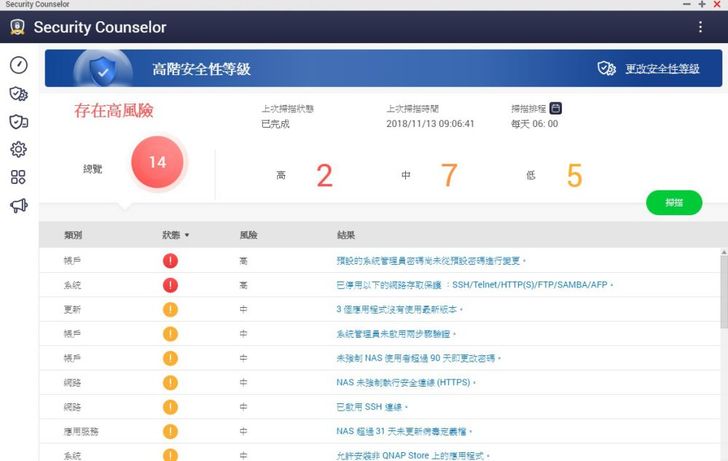Click orange warning icon in HTTPS row

(x=170, y=383)
